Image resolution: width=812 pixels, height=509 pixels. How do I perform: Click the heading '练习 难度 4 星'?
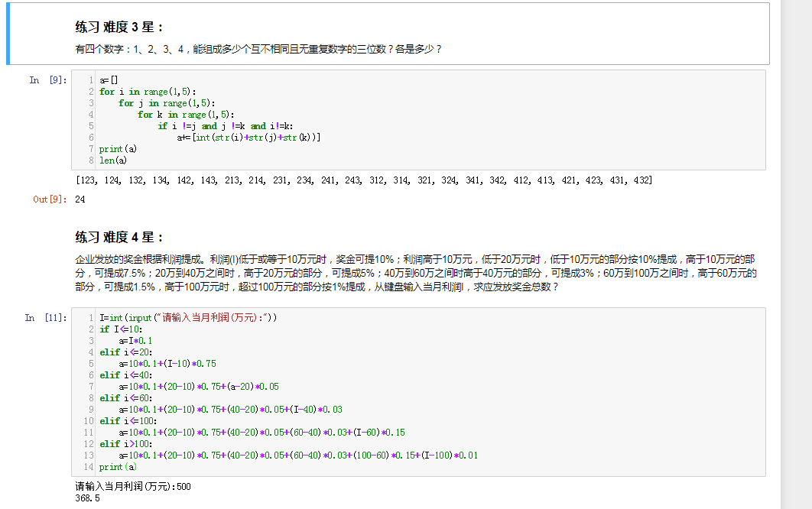[x=119, y=237]
